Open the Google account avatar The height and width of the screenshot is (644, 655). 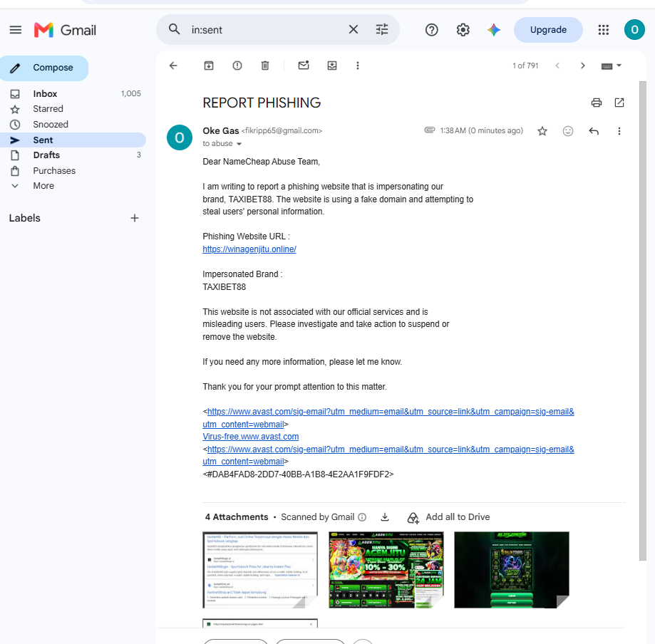(634, 30)
